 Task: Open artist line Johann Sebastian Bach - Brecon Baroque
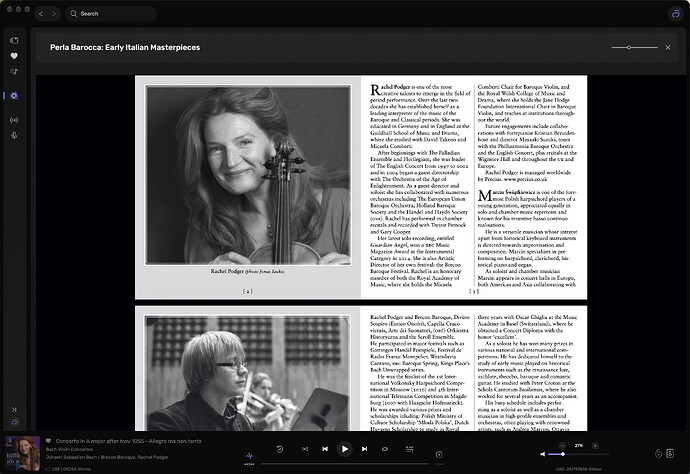(107, 457)
